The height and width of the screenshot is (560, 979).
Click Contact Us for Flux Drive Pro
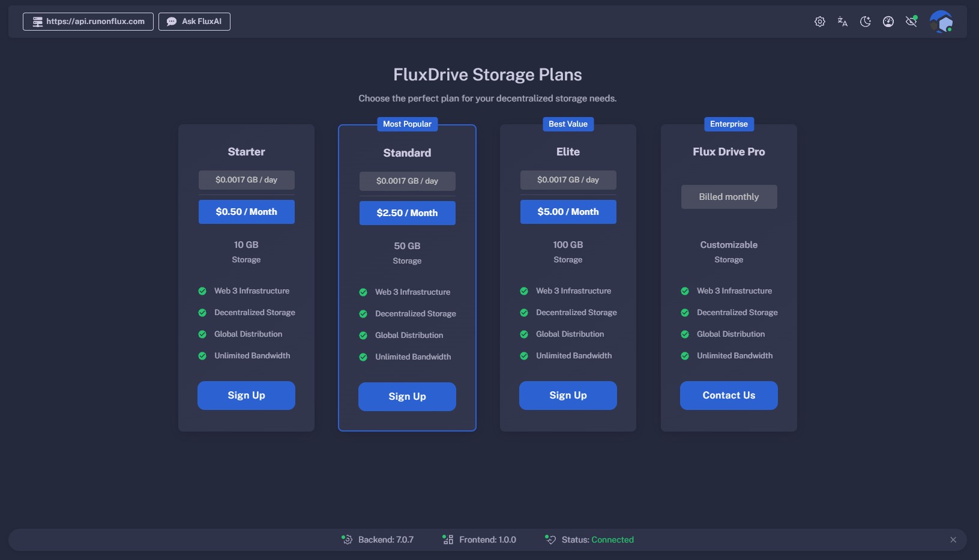(729, 396)
